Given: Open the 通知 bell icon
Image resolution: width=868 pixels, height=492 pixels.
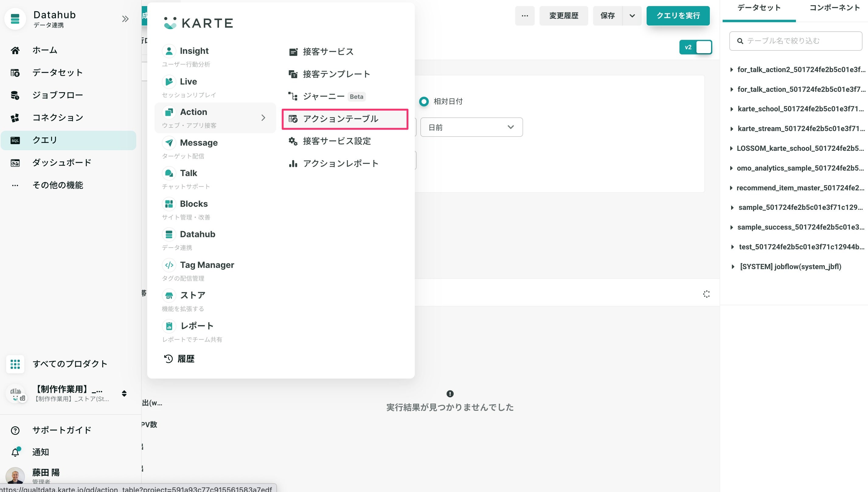Looking at the screenshot, I should pos(16,452).
